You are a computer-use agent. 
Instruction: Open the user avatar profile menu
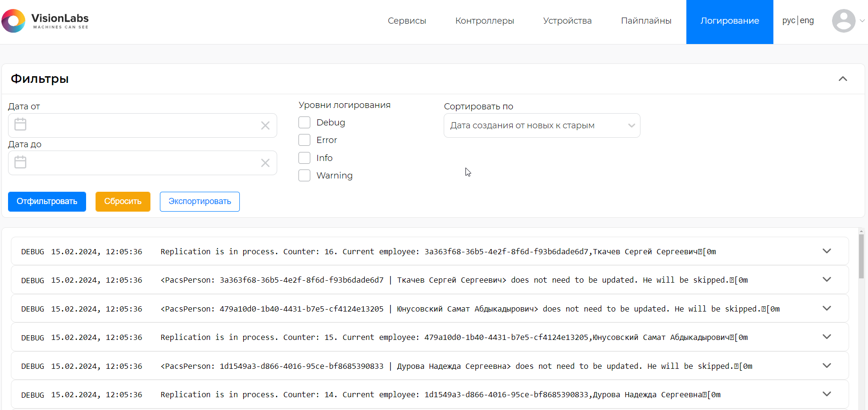pyautogui.click(x=843, y=21)
